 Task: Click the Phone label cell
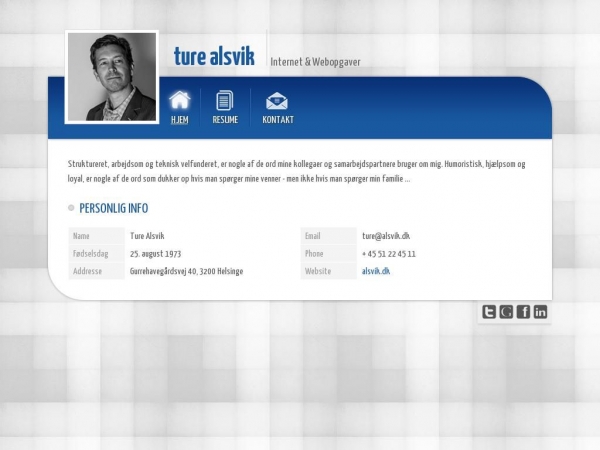[328, 254]
